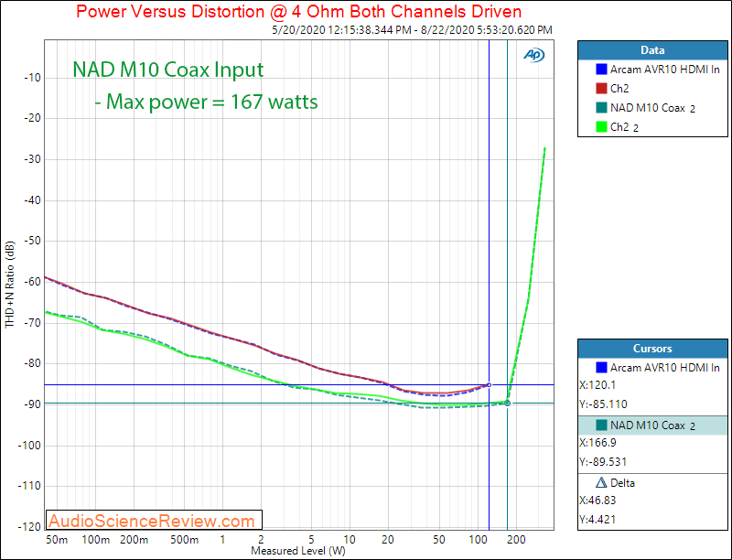The width and height of the screenshot is (732, 560).
Task: Click the AP logo icon in graph corner
Action: pos(533,55)
